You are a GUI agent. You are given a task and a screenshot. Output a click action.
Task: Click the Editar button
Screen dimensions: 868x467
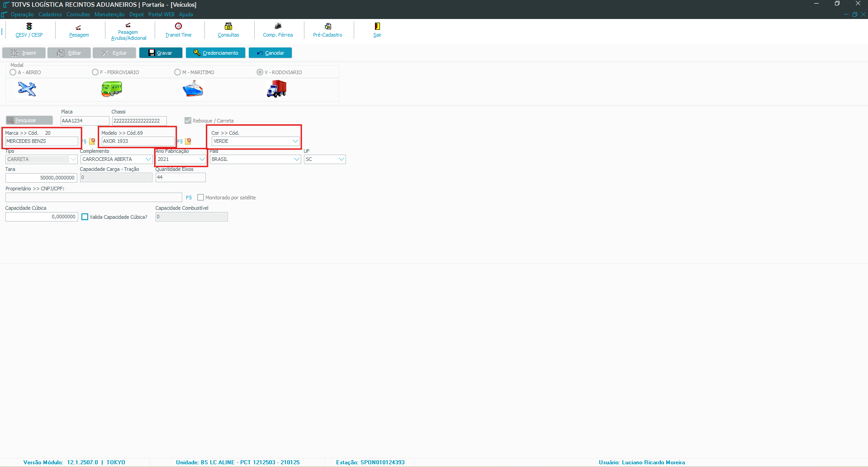tap(69, 53)
